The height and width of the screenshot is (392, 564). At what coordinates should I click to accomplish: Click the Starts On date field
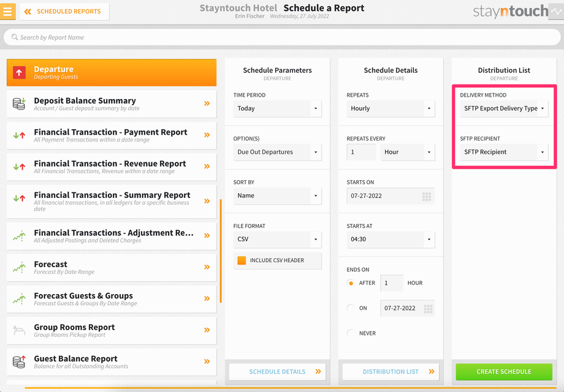point(391,196)
